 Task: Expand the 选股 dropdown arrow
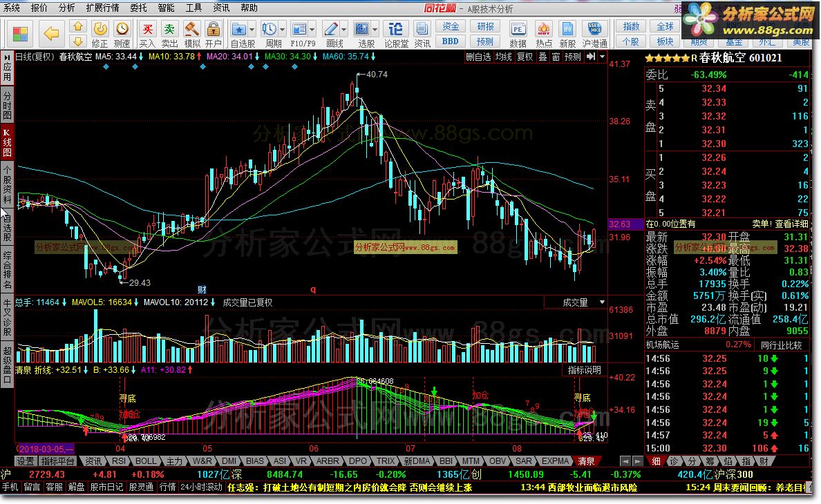(375, 29)
